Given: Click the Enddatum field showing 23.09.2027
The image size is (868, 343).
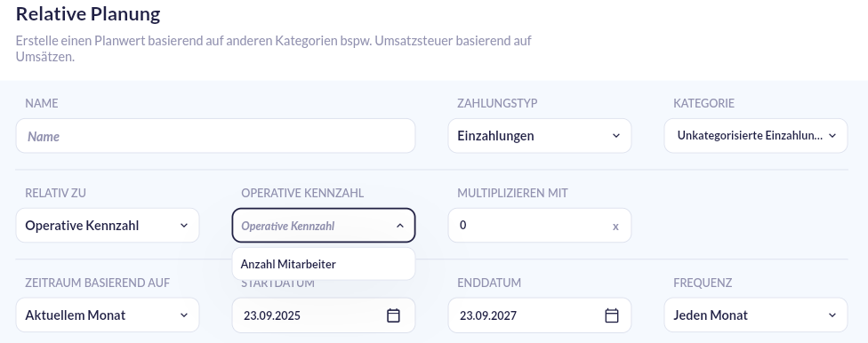Looking at the screenshot, I should (x=540, y=315).
